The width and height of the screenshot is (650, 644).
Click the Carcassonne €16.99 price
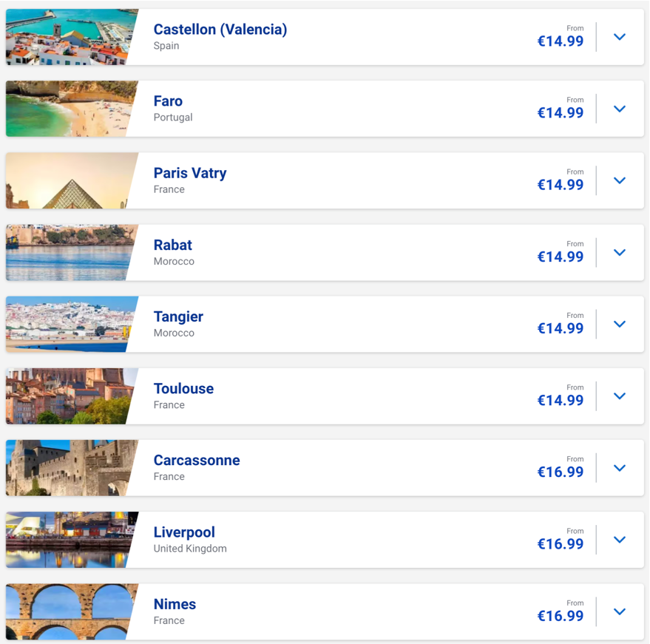561,472
